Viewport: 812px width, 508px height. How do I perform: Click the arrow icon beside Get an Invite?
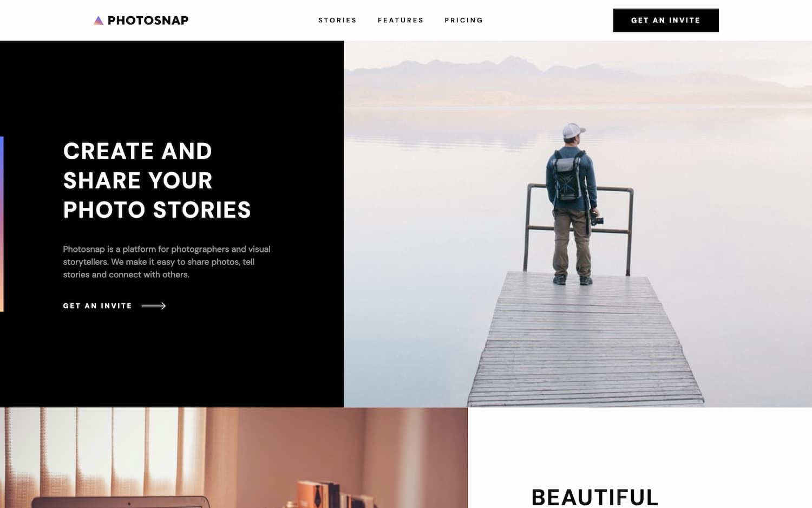(154, 306)
